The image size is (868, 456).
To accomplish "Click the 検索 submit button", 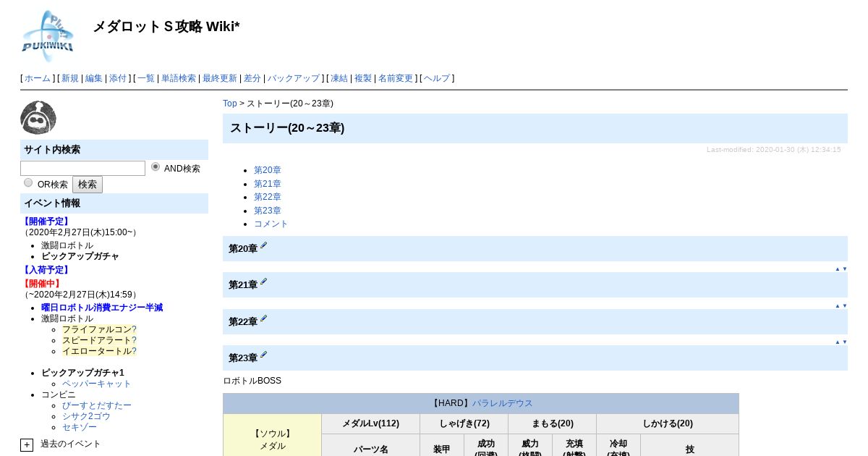I will coord(88,185).
